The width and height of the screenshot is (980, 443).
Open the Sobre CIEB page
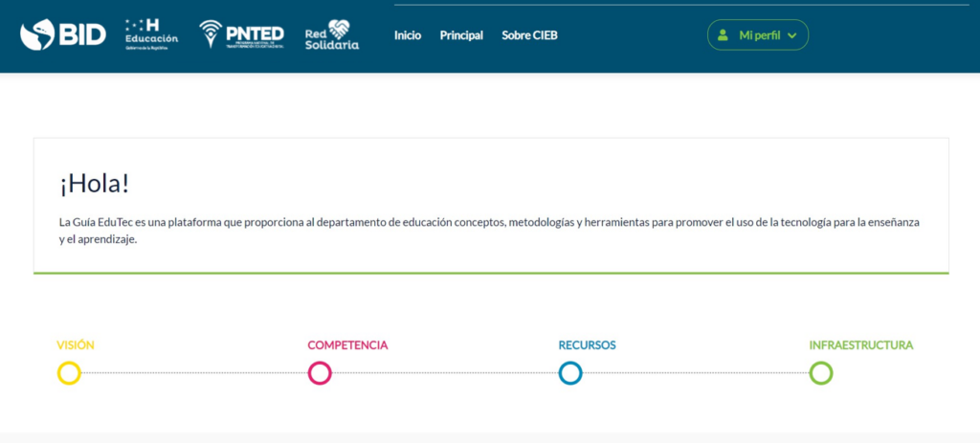click(529, 35)
